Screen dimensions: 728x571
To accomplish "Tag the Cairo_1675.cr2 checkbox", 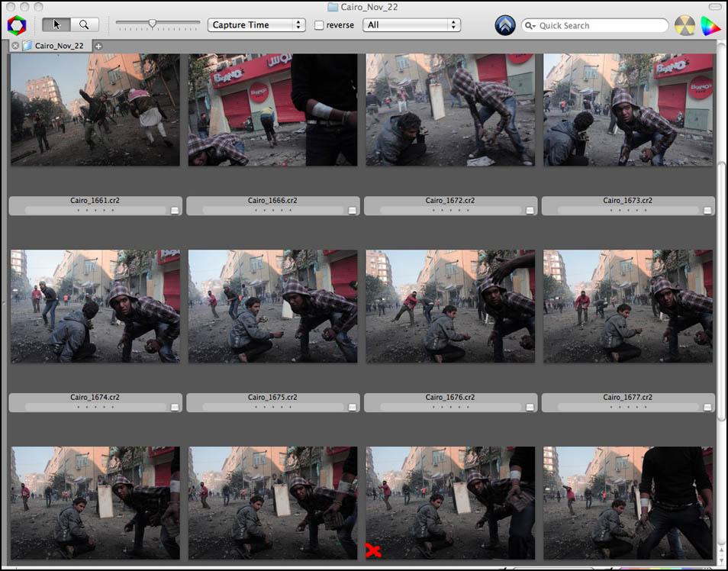I will (x=353, y=407).
